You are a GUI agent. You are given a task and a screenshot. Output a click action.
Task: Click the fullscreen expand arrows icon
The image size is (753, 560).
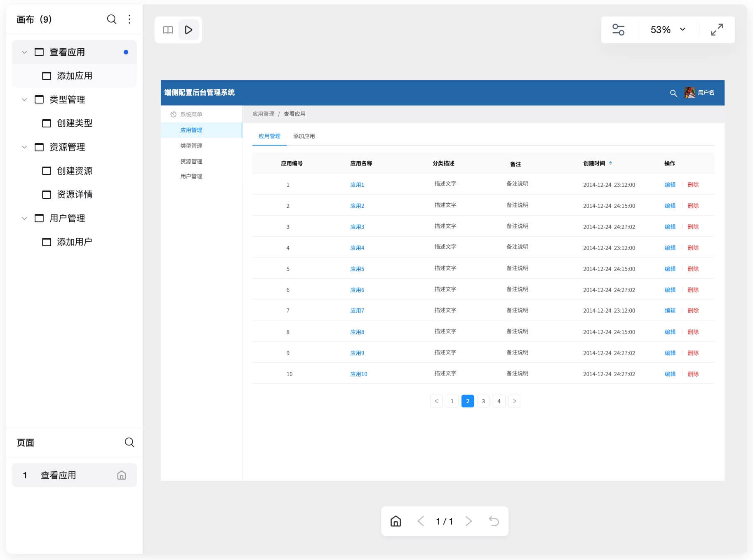pyautogui.click(x=717, y=30)
